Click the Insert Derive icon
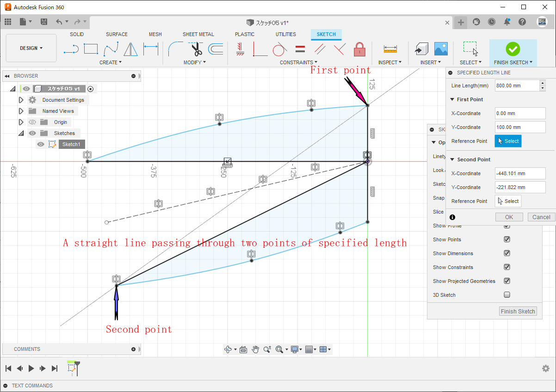 click(x=420, y=49)
